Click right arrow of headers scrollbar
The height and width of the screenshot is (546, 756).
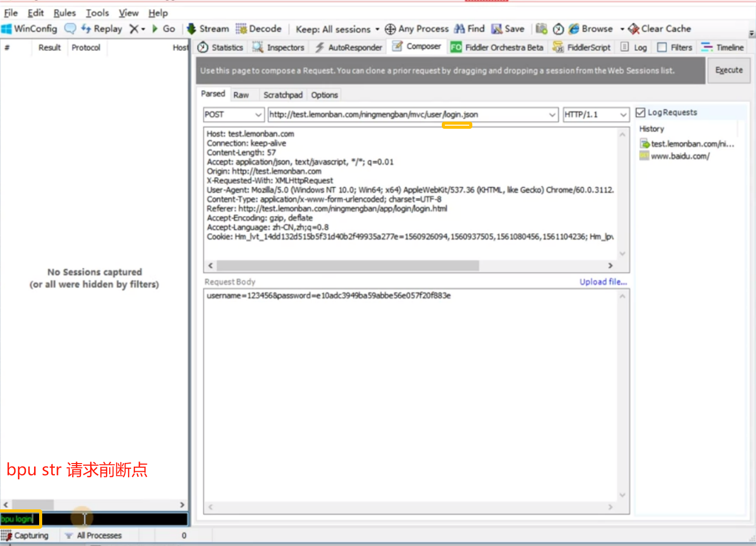611,266
